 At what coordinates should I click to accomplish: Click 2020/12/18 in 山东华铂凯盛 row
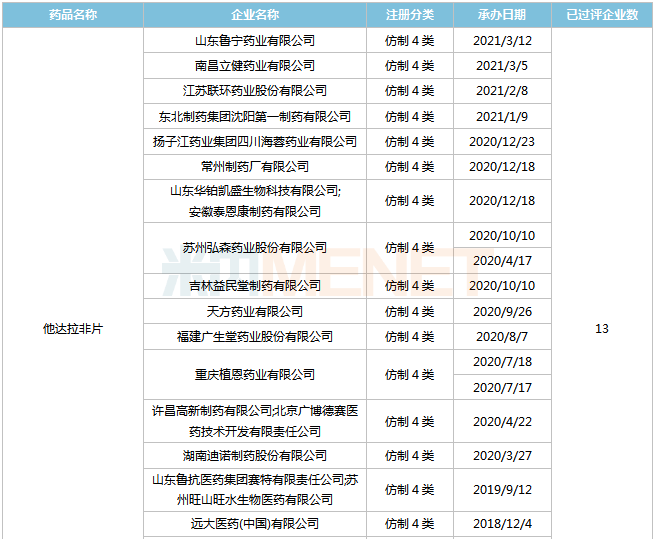[x=502, y=201]
